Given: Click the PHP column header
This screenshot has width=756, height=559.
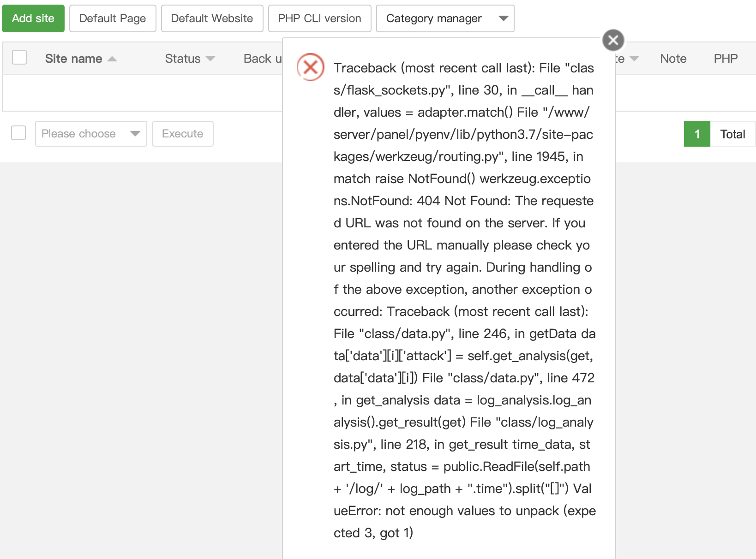Looking at the screenshot, I should (726, 59).
